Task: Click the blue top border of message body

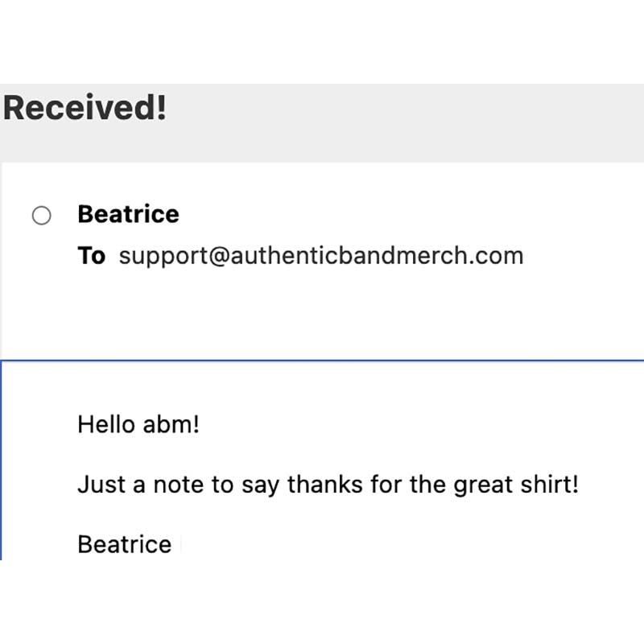Action: tap(322, 361)
